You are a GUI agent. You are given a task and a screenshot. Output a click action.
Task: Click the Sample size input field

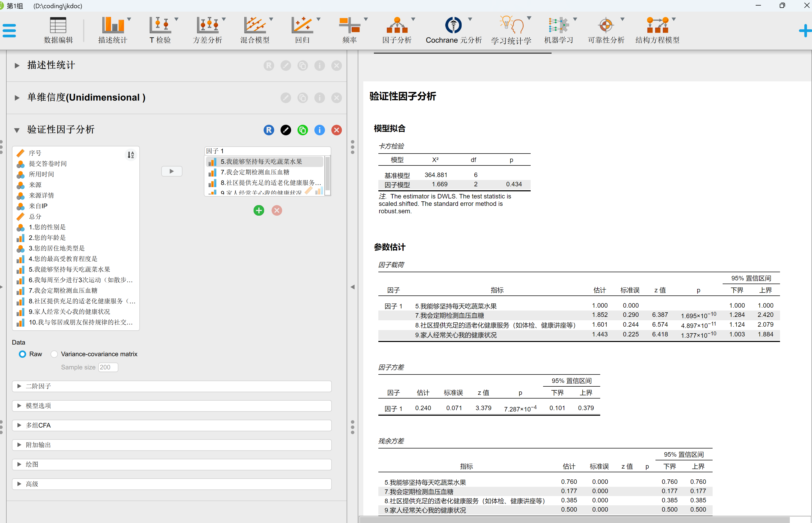pos(108,367)
